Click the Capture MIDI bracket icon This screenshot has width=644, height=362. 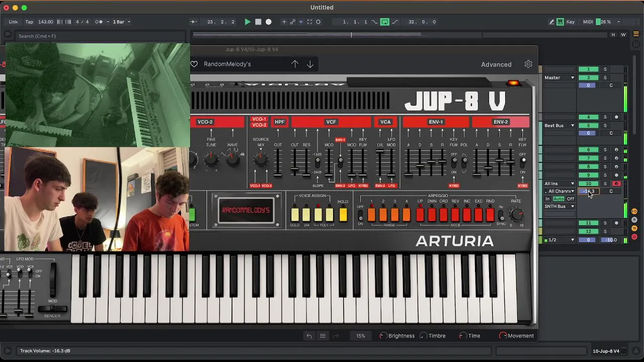click(309, 22)
